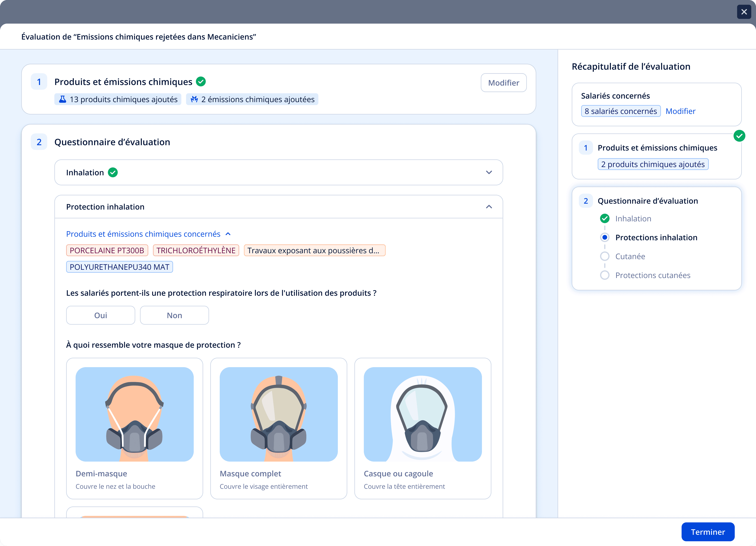Click the flask icon beside produits chimiques ajoutés
The width and height of the screenshot is (756, 546).
click(62, 99)
